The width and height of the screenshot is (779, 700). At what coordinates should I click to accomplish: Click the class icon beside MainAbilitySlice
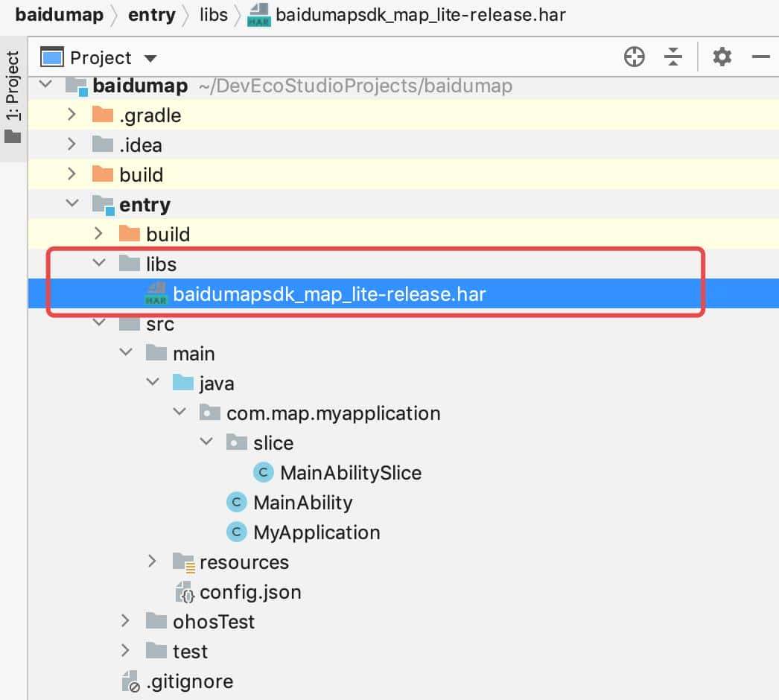pyautogui.click(x=264, y=472)
